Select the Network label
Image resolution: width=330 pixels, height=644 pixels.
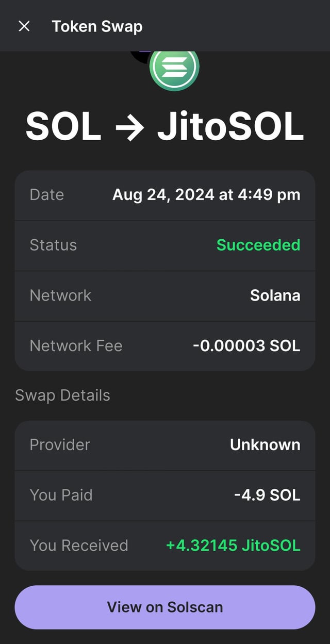[60, 295]
